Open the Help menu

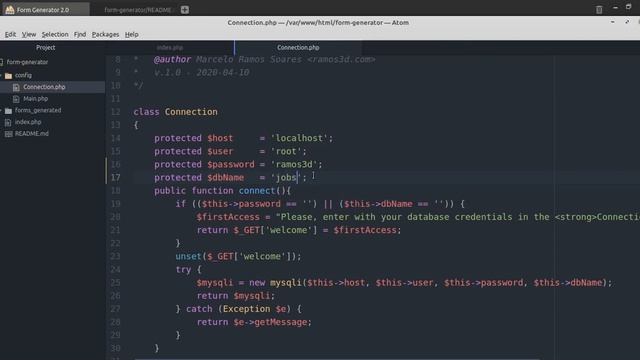coord(131,34)
